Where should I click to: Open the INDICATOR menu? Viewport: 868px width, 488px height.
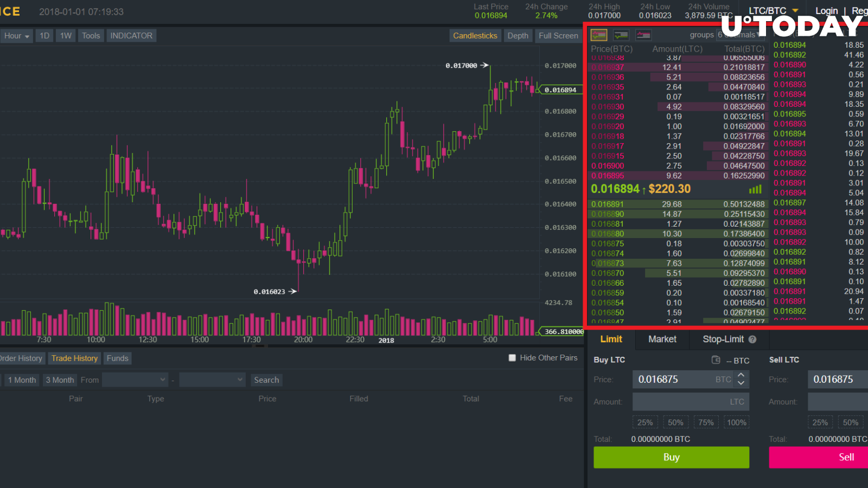[131, 36]
